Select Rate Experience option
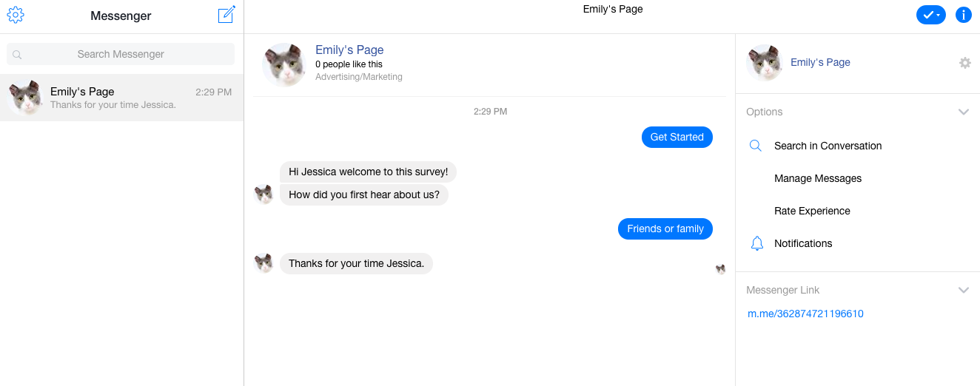Viewport: 980px width, 386px height. coord(812,211)
